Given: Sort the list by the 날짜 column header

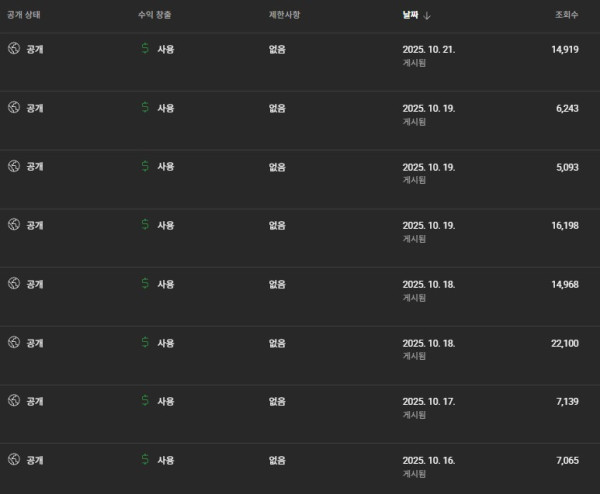Looking at the screenshot, I should (x=410, y=16).
